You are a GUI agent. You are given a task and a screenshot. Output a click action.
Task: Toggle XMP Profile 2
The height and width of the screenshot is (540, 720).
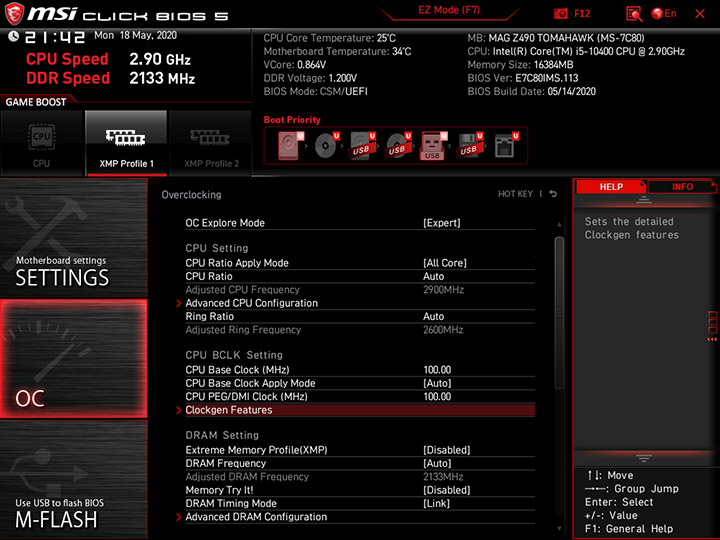click(x=211, y=143)
